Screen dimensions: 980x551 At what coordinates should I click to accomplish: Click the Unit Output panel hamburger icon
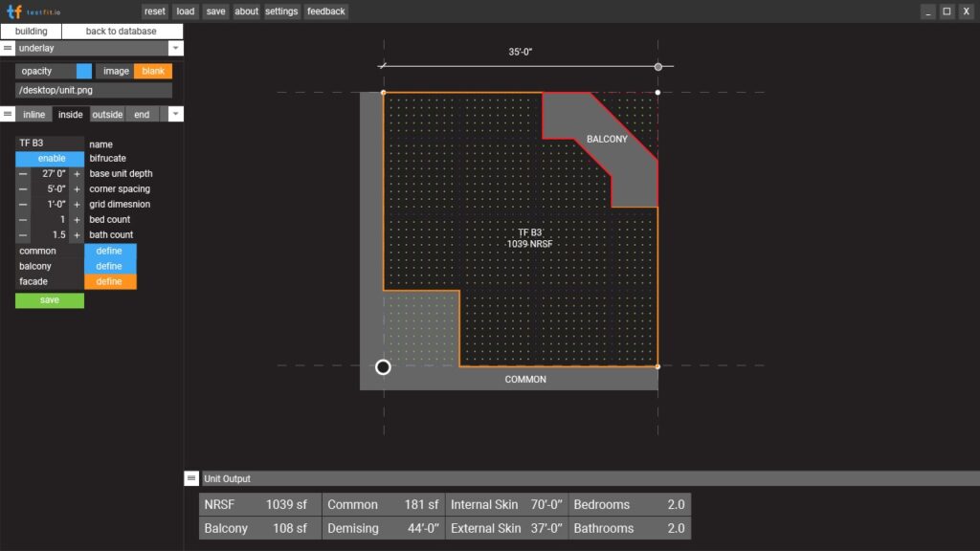point(188,478)
